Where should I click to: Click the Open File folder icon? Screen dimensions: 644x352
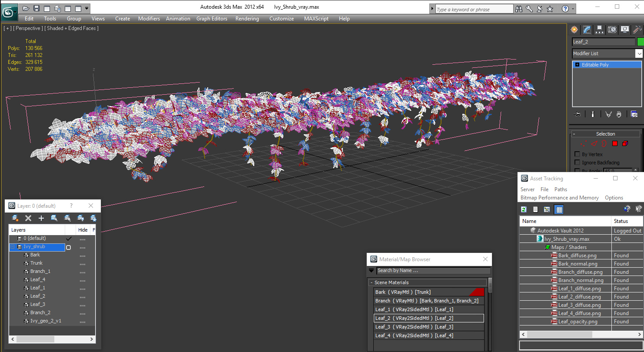click(26, 8)
